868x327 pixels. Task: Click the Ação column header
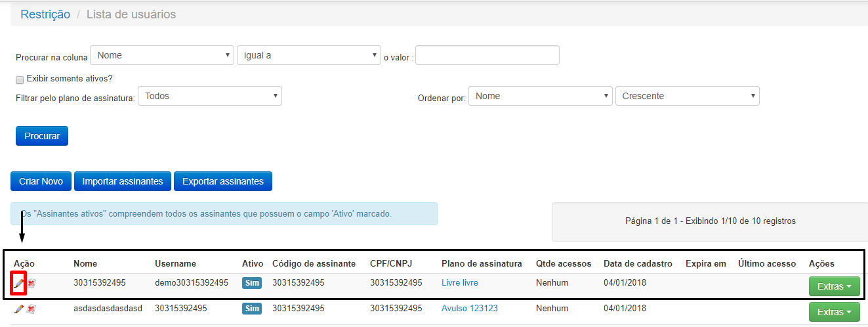(24, 264)
